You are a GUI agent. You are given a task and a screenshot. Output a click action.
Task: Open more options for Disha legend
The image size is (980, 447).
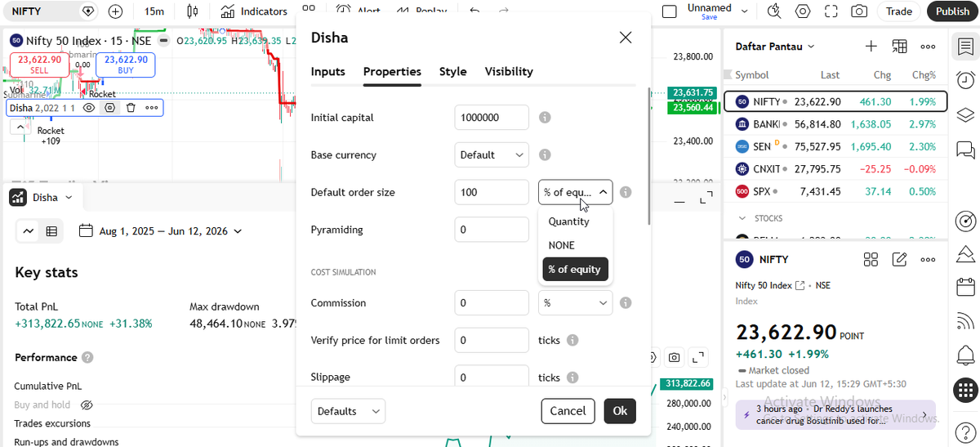pyautogui.click(x=152, y=108)
